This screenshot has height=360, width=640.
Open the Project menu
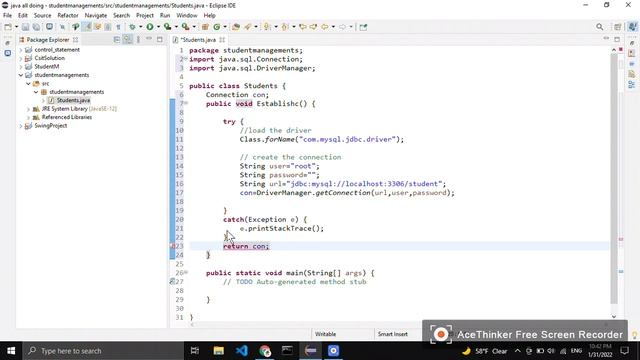(x=145, y=15)
